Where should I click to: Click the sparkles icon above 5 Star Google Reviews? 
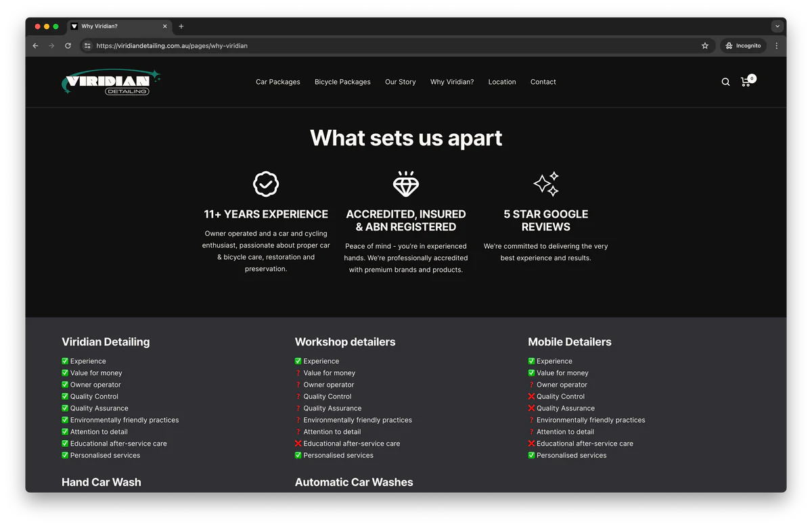(x=546, y=183)
